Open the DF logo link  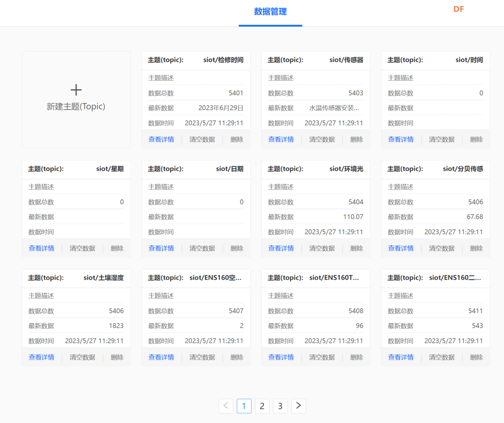[x=459, y=9]
